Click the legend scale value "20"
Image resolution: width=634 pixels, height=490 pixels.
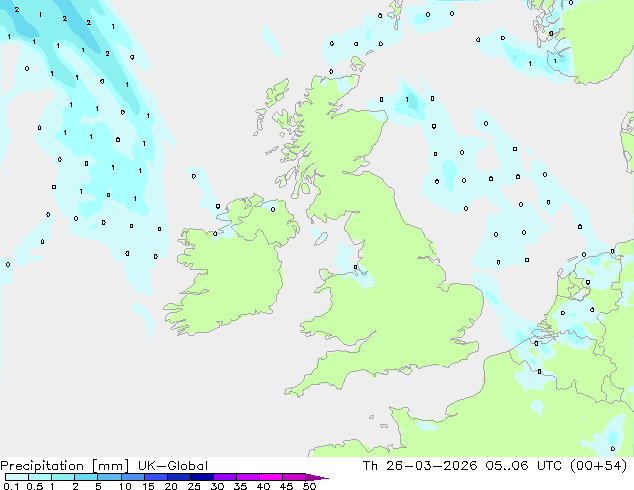pyautogui.click(x=171, y=486)
